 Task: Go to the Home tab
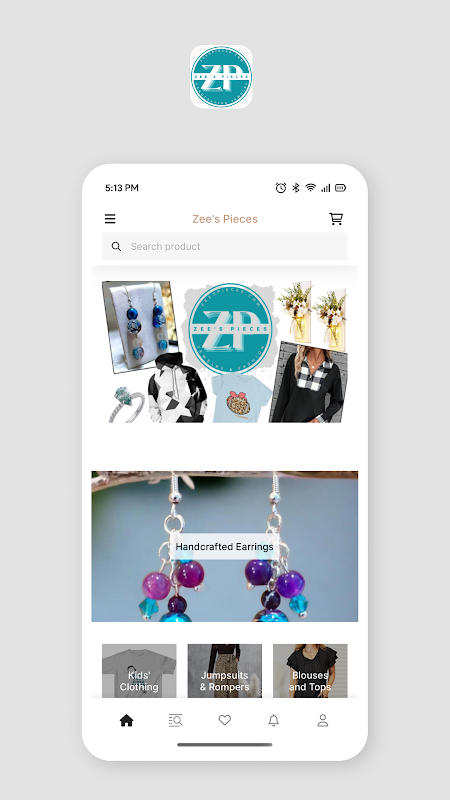[x=127, y=720]
